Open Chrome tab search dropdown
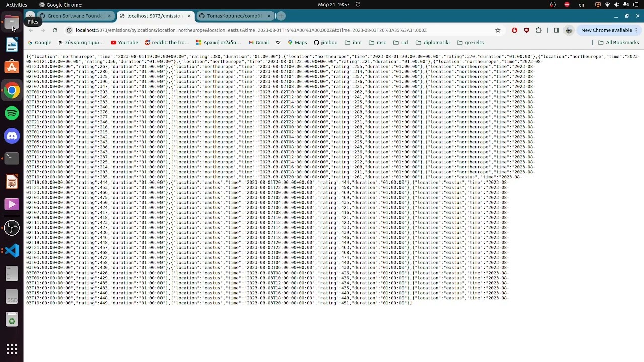Viewport: 644px width, 362px height. (31, 16)
